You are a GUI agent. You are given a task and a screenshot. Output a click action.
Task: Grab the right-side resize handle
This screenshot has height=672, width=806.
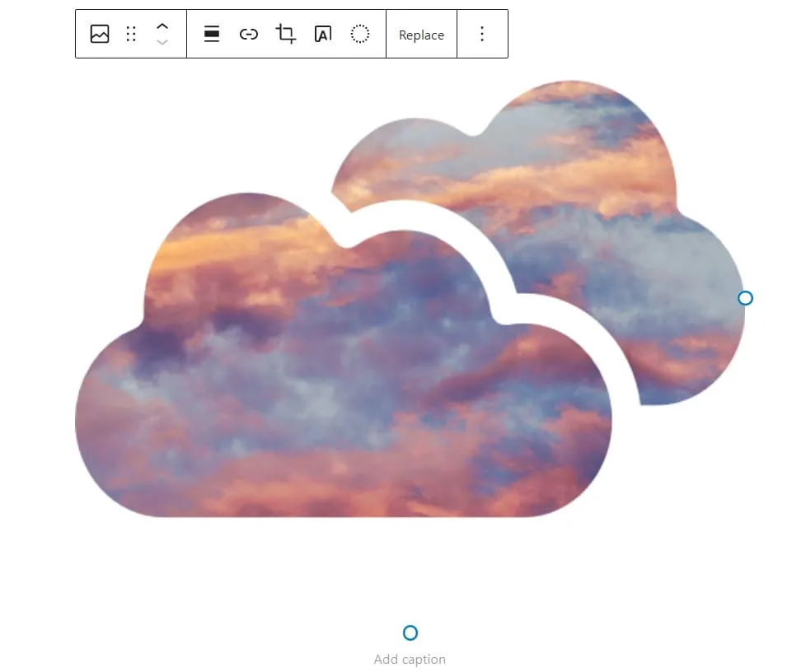coord(745,298)
